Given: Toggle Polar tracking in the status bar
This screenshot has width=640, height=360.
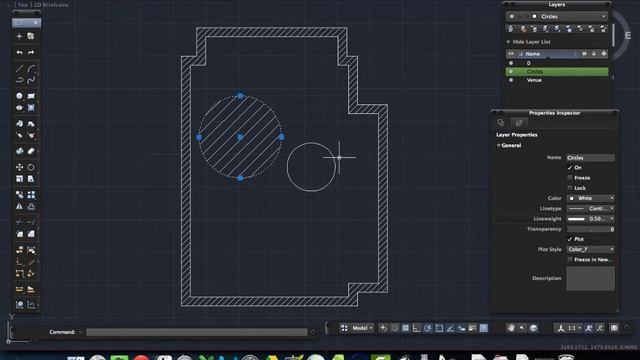Looking at the screenshot, I should pos(428,328).
